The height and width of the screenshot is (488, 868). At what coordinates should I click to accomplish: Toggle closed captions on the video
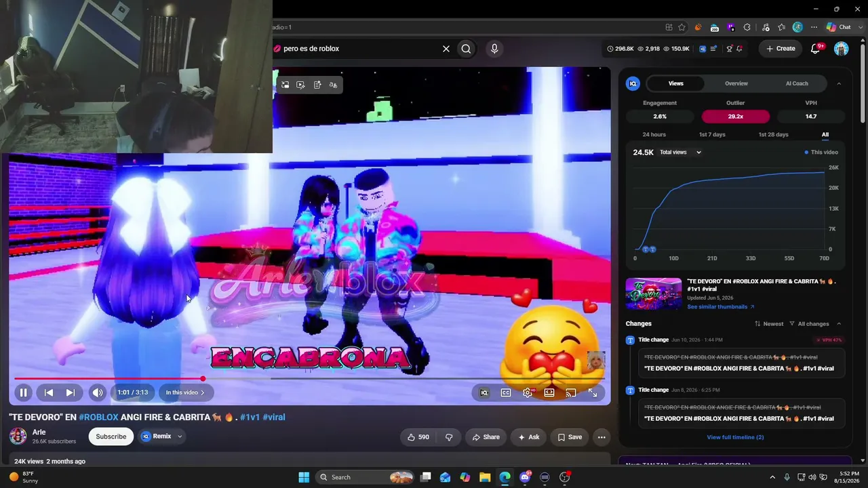coord(506,392)
